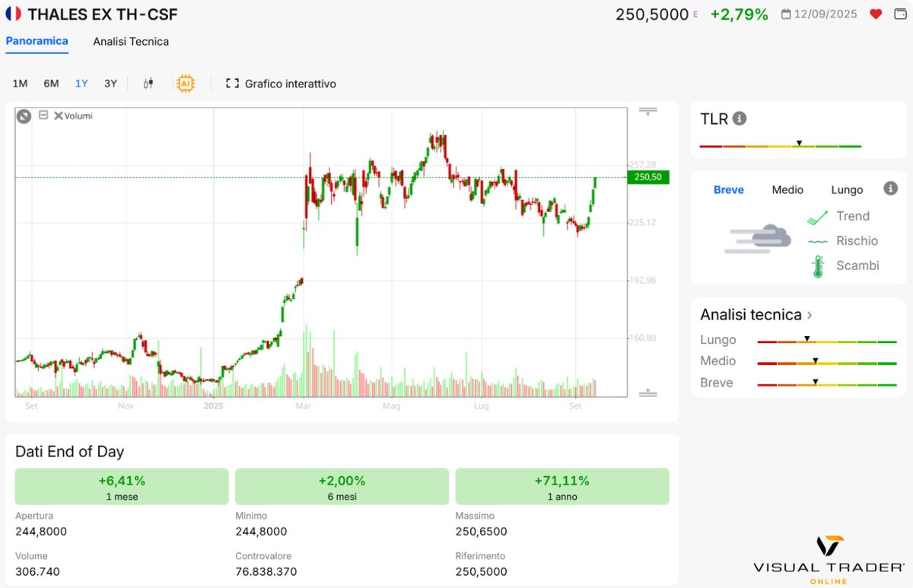Select the candlestick chart type icon
913x588 pixels.
click(x=148, y=84)
